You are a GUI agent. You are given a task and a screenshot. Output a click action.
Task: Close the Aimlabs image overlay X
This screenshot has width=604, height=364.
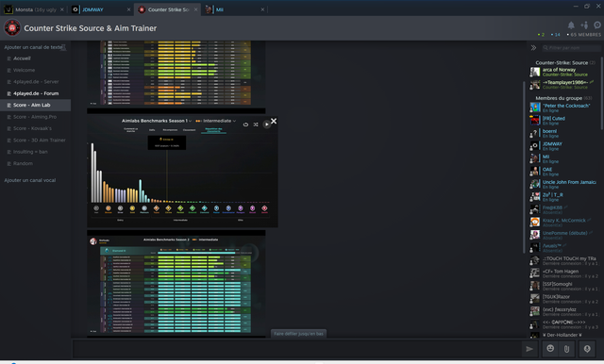[x=274, y=121]
